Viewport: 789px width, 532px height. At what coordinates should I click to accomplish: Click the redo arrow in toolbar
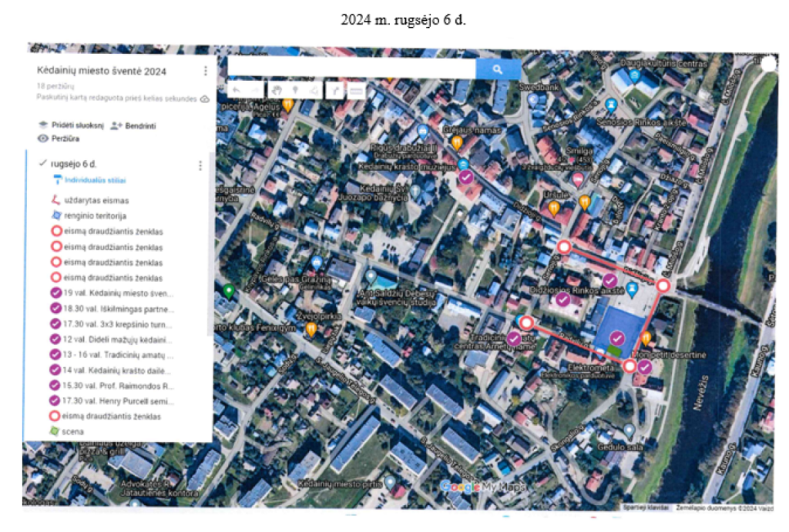[x=255, y=90]
